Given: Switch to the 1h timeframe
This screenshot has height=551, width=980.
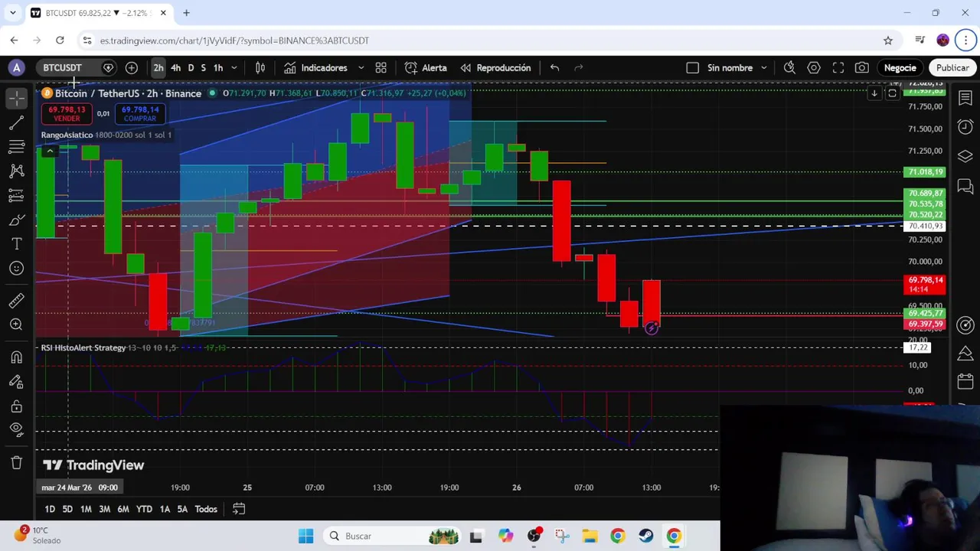Looking at the screenshot, I should pyautogui.click(x=218, y=68).
